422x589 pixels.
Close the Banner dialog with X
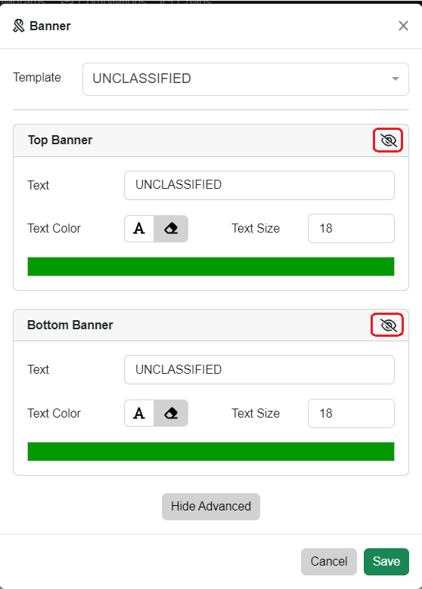(403, 26)
